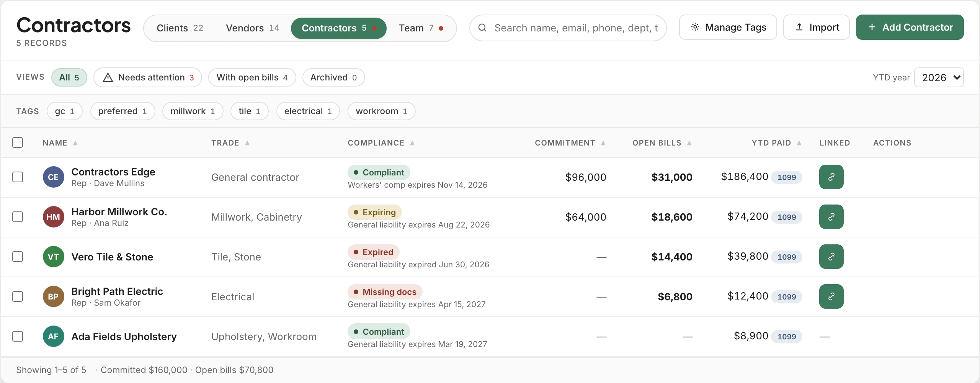980x383 pixels.
Task: Open Manage Tags
Action: 728,27
